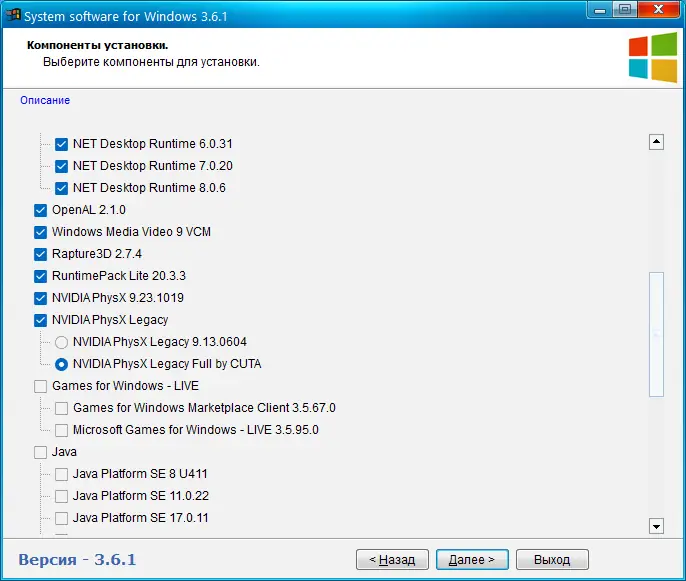Uncheck NET Desktop Runtime 8.0.6
686x581 pixels.
tap(61, 188)
